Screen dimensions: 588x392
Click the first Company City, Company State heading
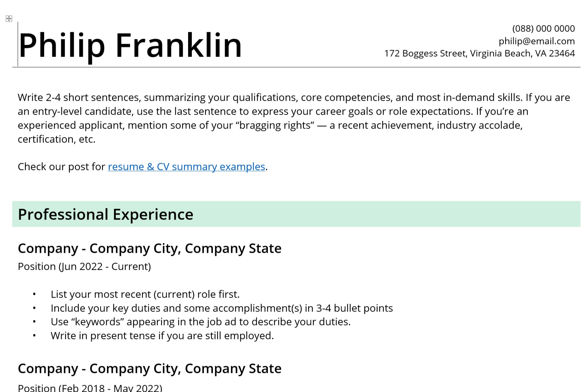tap(150, 248)
